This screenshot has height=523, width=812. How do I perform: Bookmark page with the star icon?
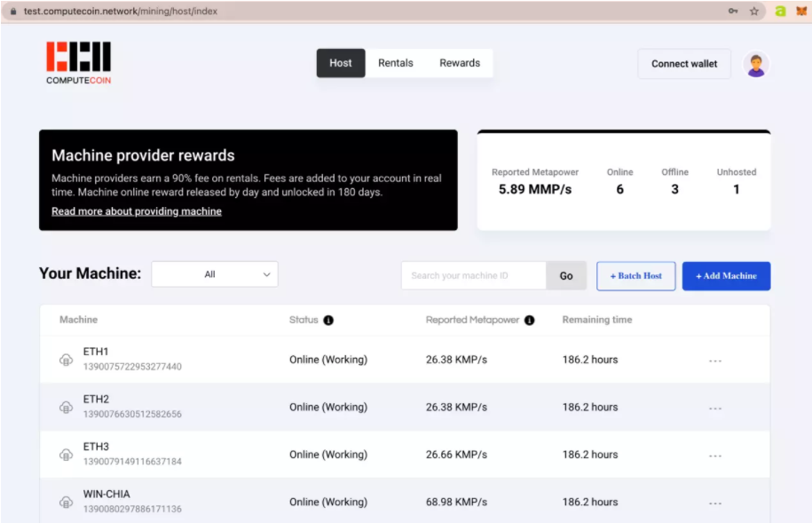[x=754, y=12]
